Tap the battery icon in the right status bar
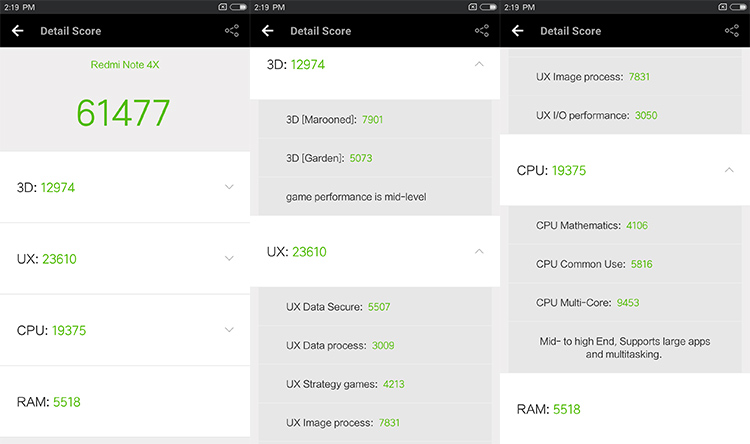Viewport: 750px width, 444px height. [737, 7]
